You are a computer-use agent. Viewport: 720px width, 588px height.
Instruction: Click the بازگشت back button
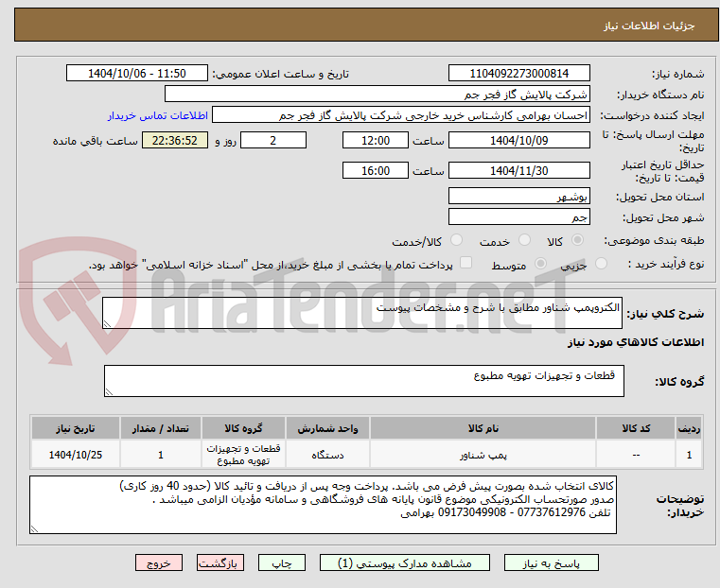click(220, 562)
